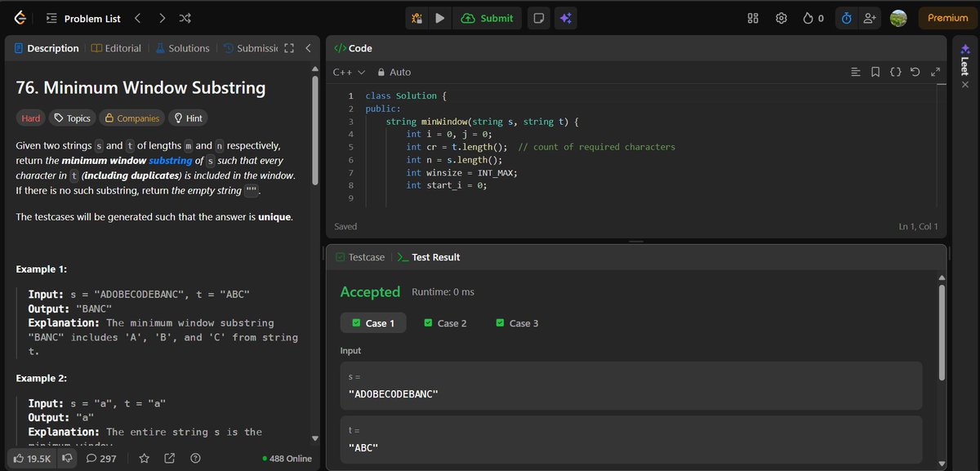Click the Submit button

point(488,18)
